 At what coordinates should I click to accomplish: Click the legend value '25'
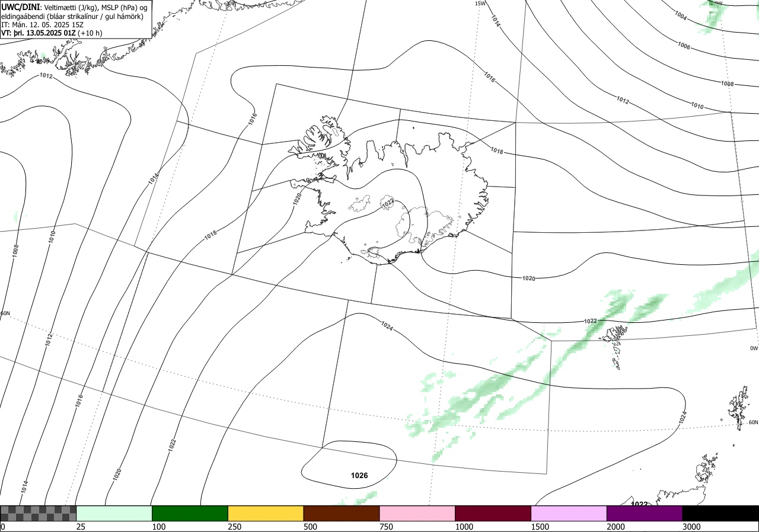click(81, 527)
